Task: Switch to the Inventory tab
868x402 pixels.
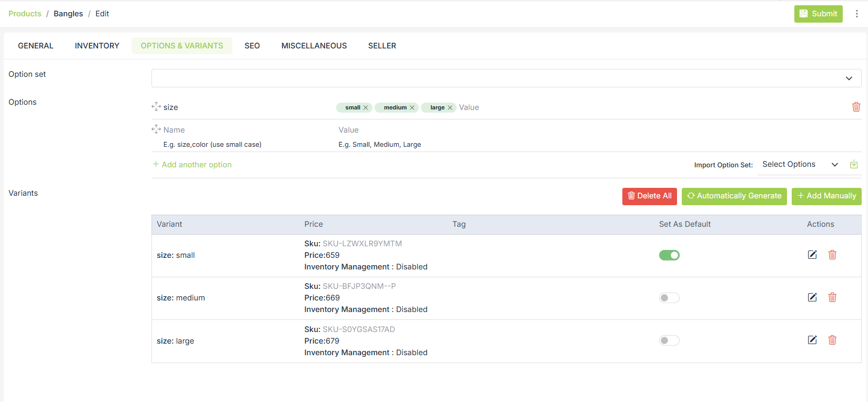Action: pos(97,46)
